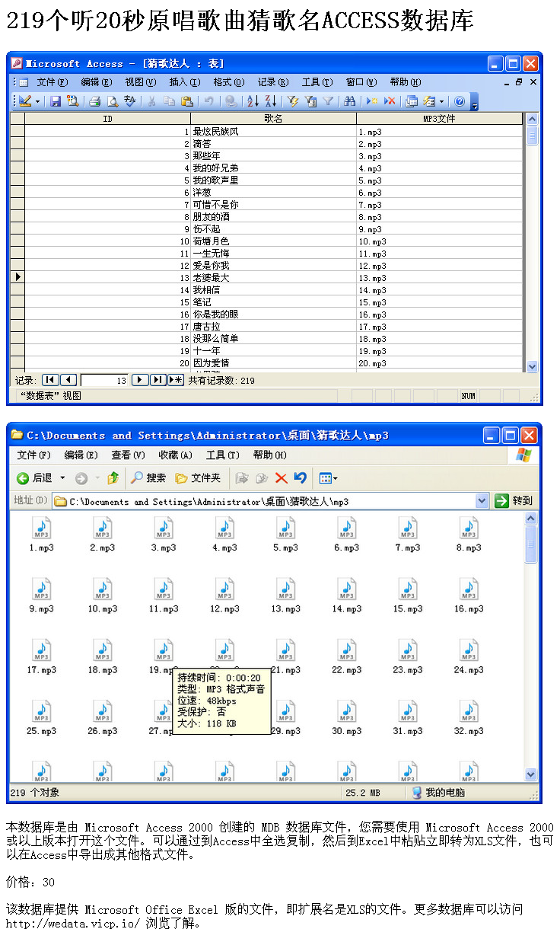
Task: Click the row selector for 老婆最大 record
Action: pos(17,278)
